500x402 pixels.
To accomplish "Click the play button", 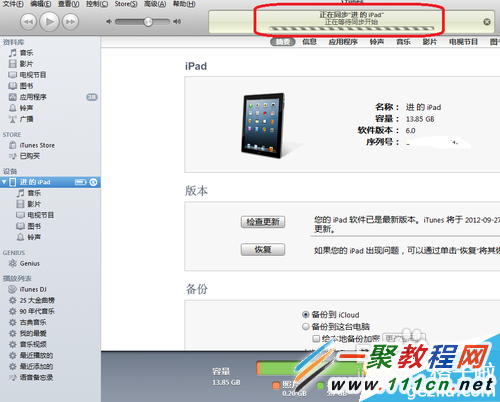I will point(49,22).
